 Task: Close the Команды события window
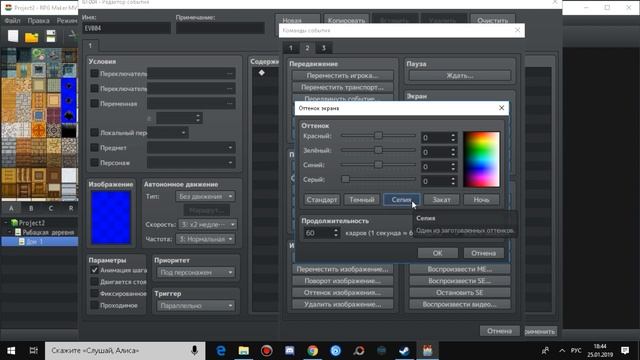(517, 30)
